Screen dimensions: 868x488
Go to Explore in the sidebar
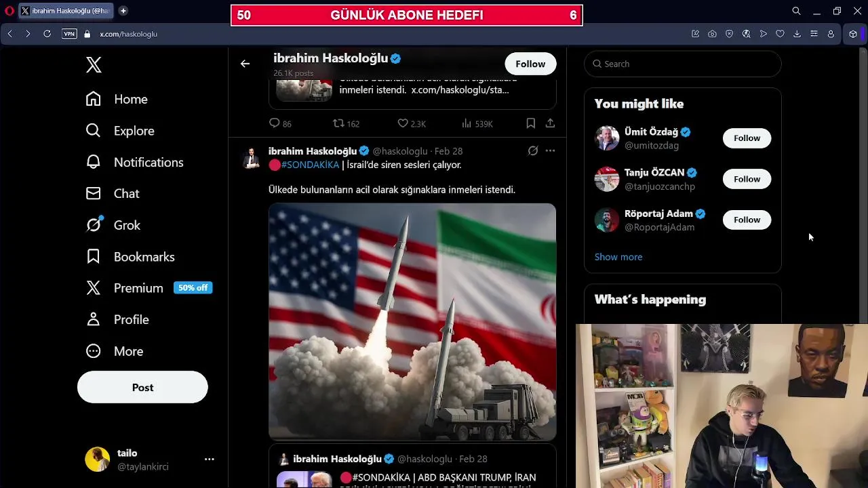[120, 130]
